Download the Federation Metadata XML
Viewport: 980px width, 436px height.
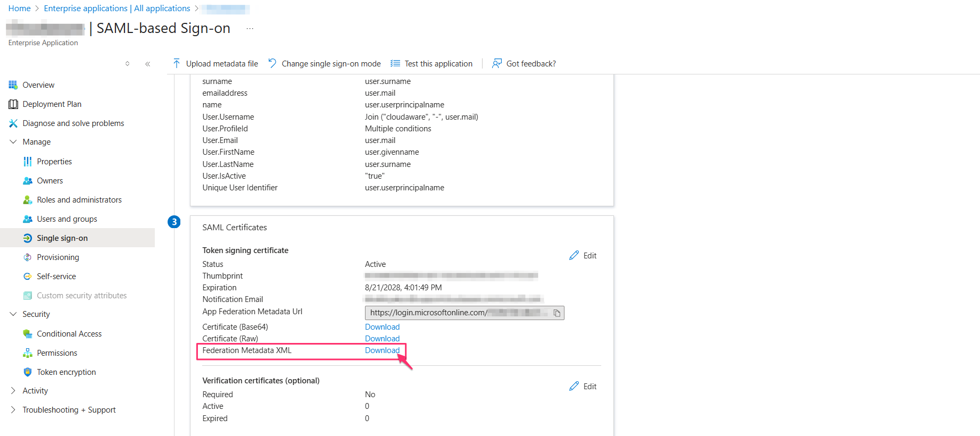pos(382,350)
